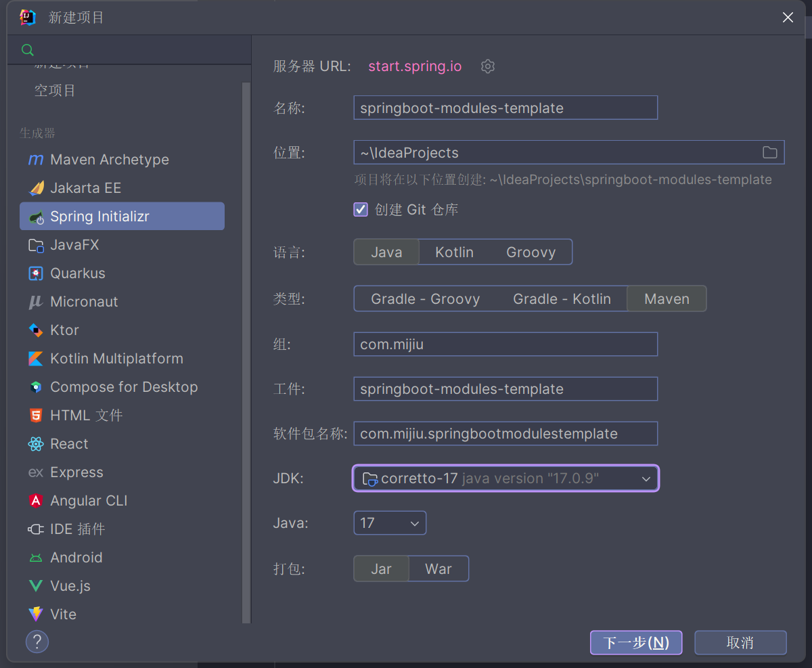Image resolution: width=812 pixels, height=668 pixels.
Task: Select Micronaut generator entry
Action: point(122,302)
